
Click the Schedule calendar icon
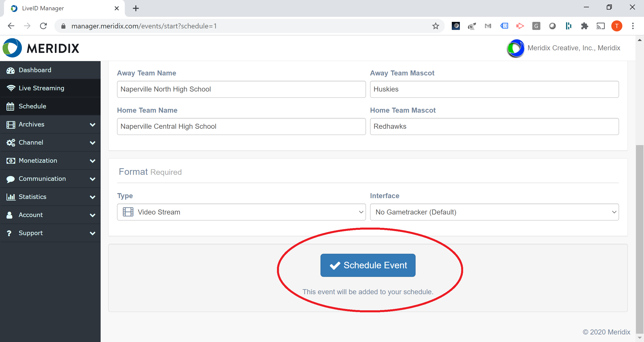(x=10, y=106)
